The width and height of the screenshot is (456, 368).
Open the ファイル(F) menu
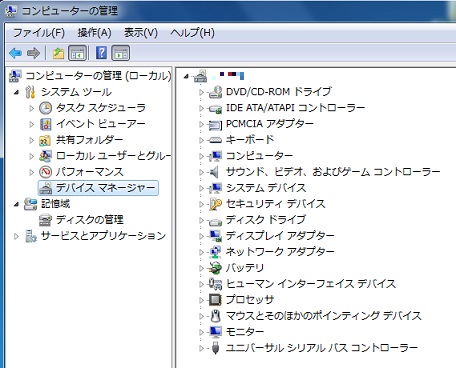(39, 33)
